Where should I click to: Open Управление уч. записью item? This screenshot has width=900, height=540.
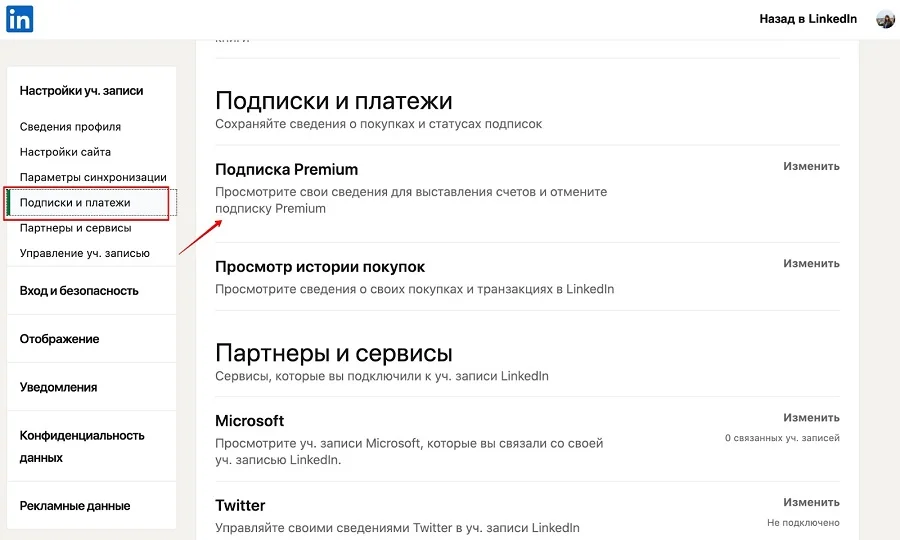pyautogui.click(x=85, y=253)
